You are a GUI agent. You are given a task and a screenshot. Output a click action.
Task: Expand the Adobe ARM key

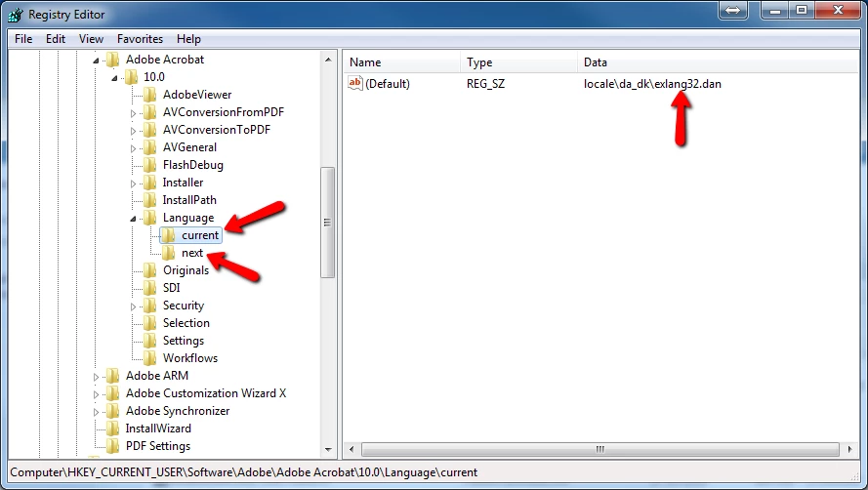96,377
